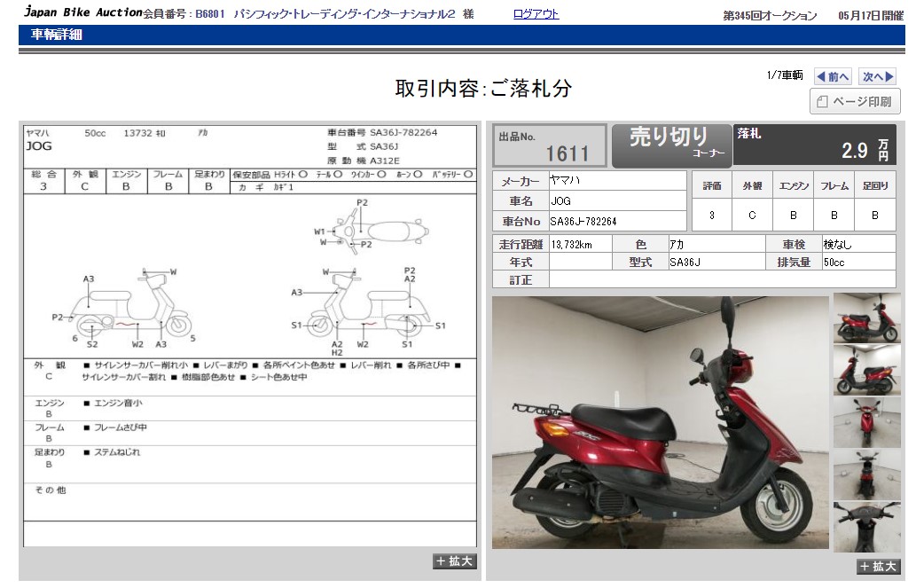Click the 車台No value SA36J-782264 in details table

click(x=617, y=222)
